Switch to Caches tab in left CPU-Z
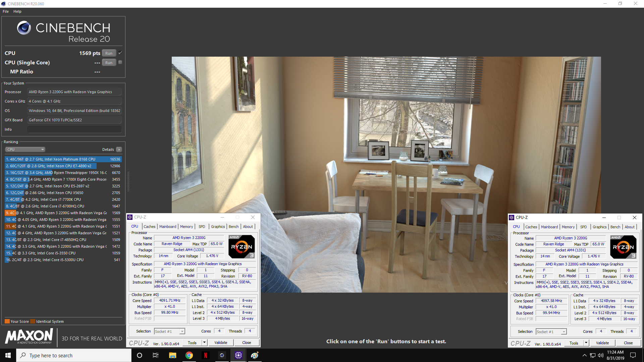The image size is (644, 362). coord(150,227)
